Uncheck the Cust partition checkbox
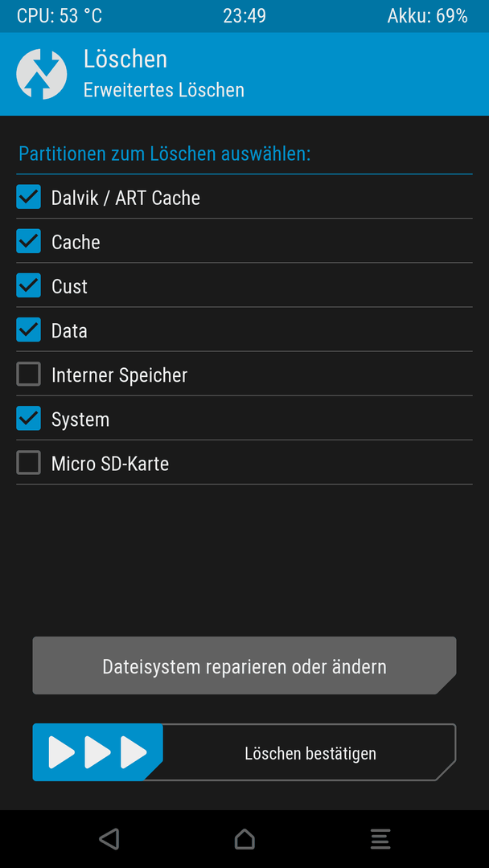This screenshot has width=489, height=868. click(28, 285)
